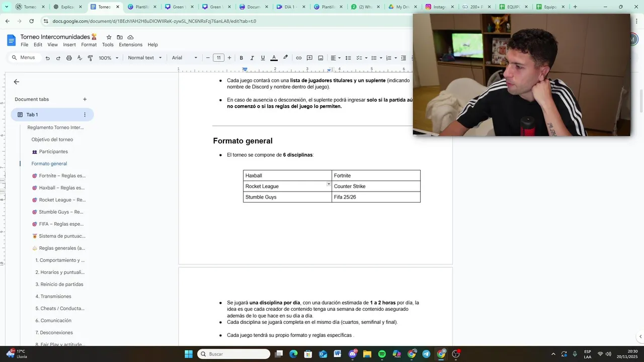This screenshot has width=644, height=362.
Task: Insert a checklist from the toolbar
Action: (x=359, y=58)
